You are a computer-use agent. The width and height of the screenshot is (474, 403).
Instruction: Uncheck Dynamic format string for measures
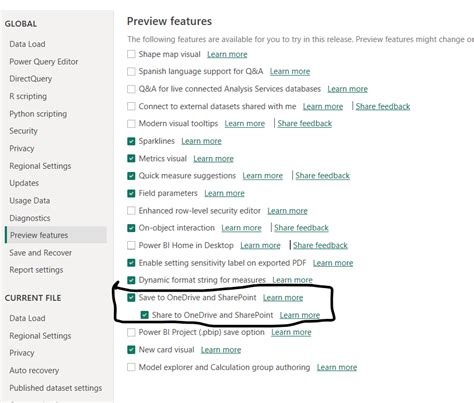pyautogui.click(x=131, y=280)
